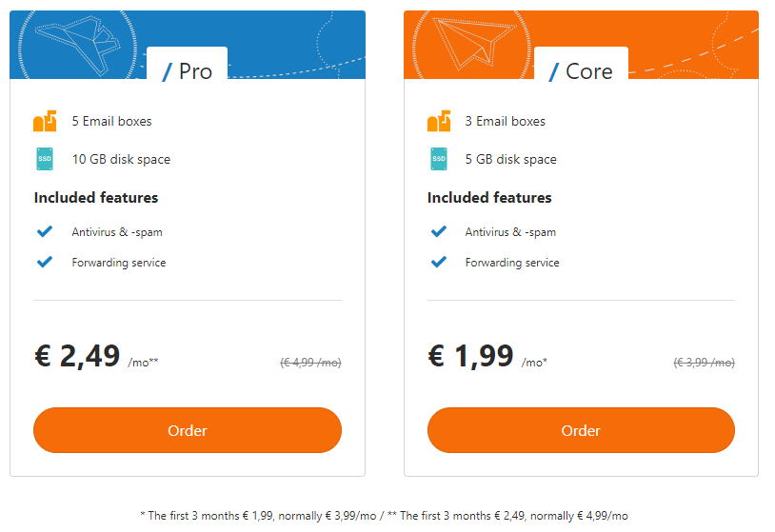
Task: Click the Antivirus checkmark in Pro plan
Action: tap(44, 231)
